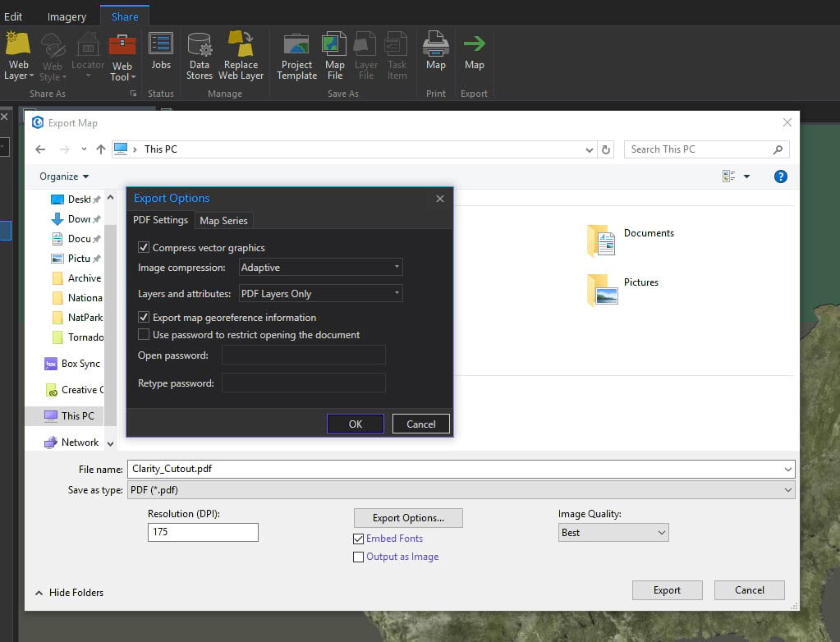Screen dimensions: 840x642
Task: Switch to the Edit ribbon tab
Action: [13, 16]
